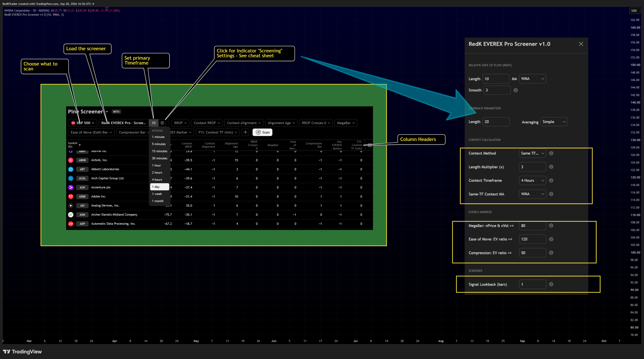Viewport: 644px width, 359px height.
Task: Open the Context Alignment filter dropdown
Action: pyautogui.click(x=244, y=123)
